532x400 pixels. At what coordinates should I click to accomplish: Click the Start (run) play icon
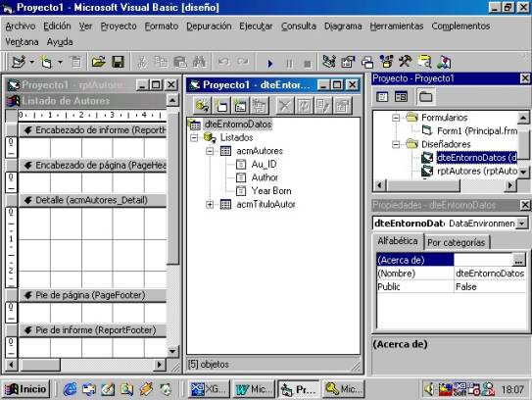[x=270, y=64]
